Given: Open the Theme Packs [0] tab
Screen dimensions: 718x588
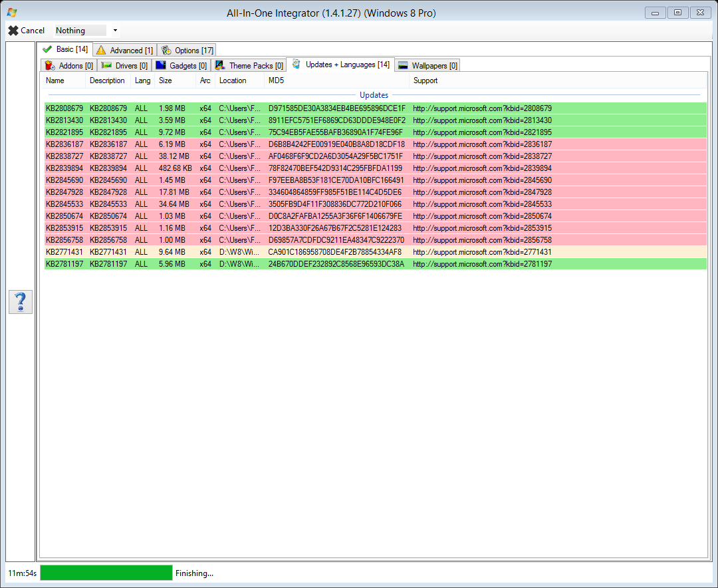Looking at the screenshot, I should [x=249, y=66].
